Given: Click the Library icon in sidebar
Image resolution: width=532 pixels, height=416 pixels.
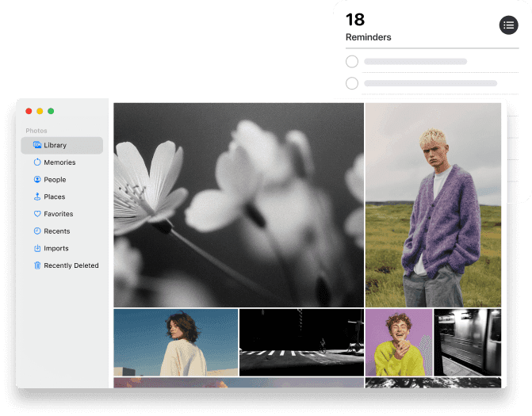Looking at the screenshot, I should coord(36,145).
